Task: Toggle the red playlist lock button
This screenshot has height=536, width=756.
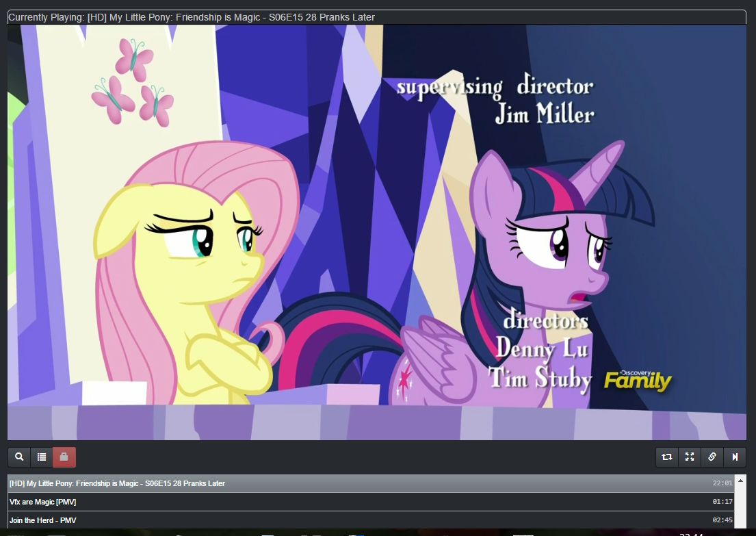Action: (64, 457)
